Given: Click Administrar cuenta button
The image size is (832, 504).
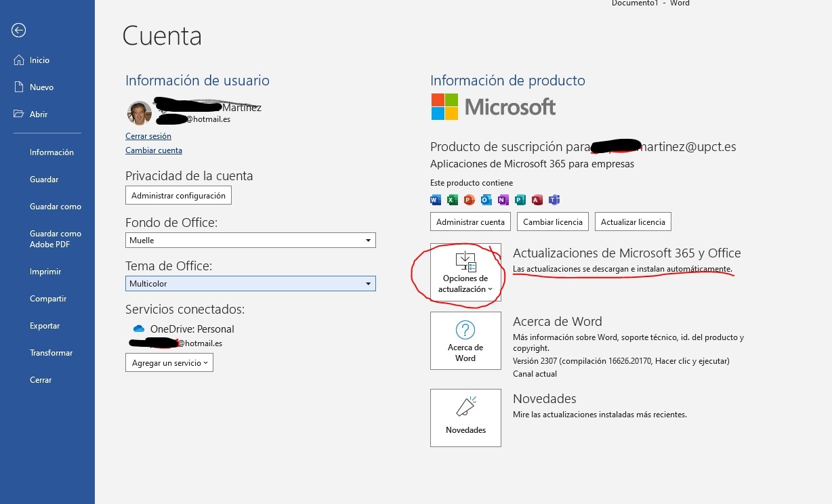Looking at the screenshot, I should (x=470, y=222).
